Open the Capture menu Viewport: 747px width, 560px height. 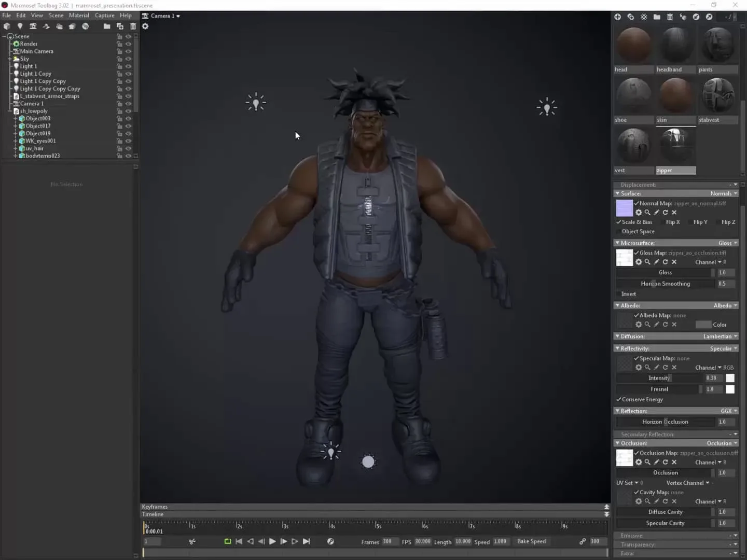point(104,15)
